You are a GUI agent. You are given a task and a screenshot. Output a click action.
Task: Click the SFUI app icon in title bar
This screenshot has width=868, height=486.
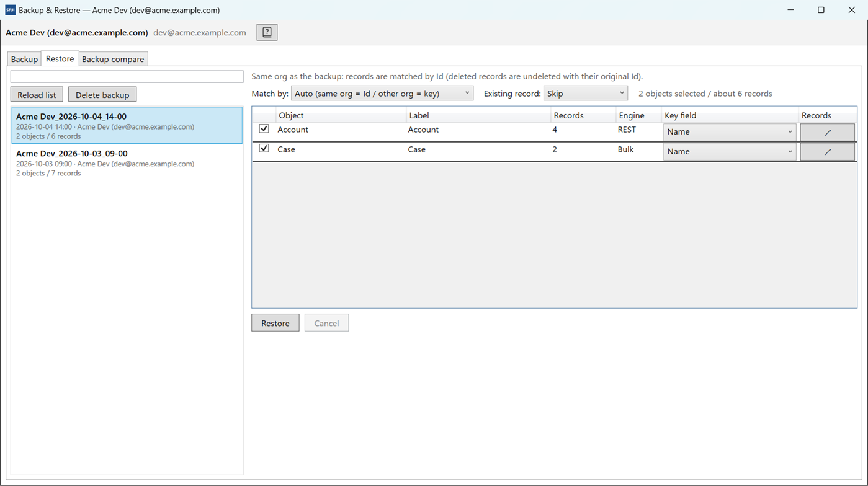[x=10, y=10]
